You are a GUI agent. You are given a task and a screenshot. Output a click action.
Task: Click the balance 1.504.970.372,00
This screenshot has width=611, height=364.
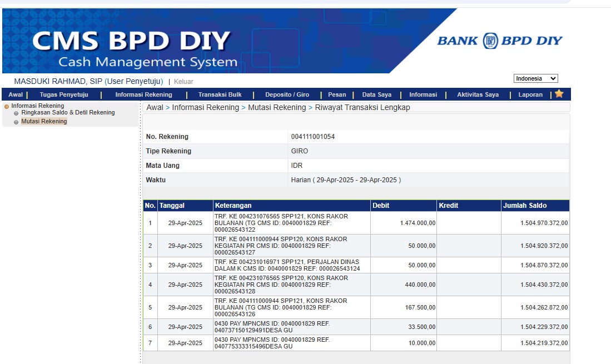tap(544, 223)
